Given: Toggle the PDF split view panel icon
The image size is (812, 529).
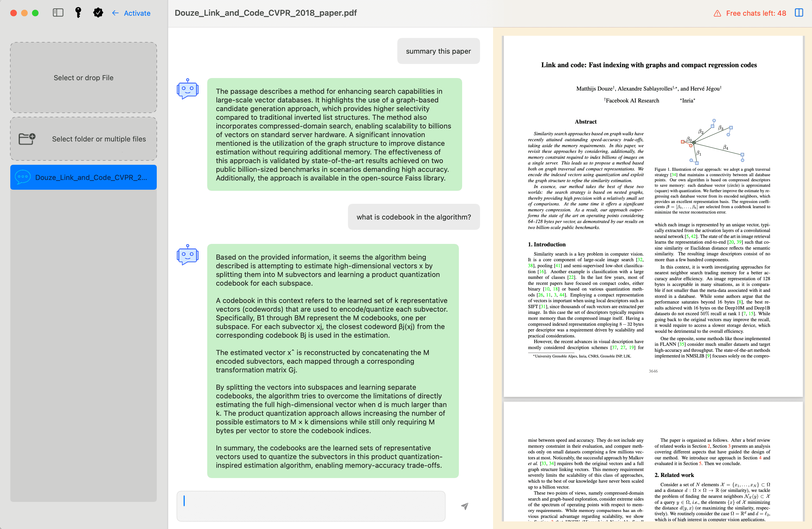Looking at the screenshot, I should coord(799,13).
